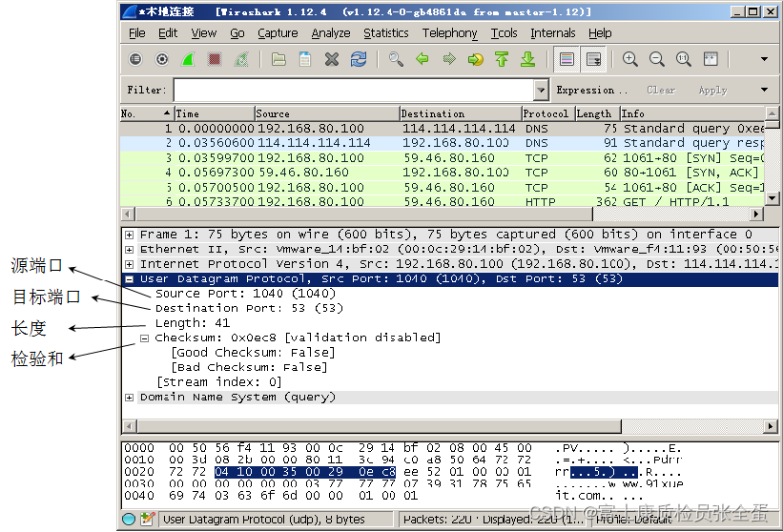Stop the running capture using the red square icon
Screen dimensions: 783x532
point(215,59)
